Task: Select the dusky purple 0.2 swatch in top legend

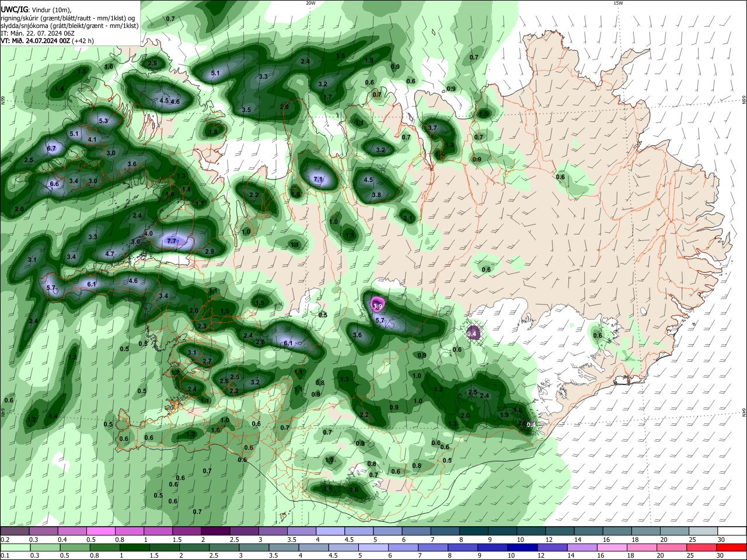Action: coord(14,531)
